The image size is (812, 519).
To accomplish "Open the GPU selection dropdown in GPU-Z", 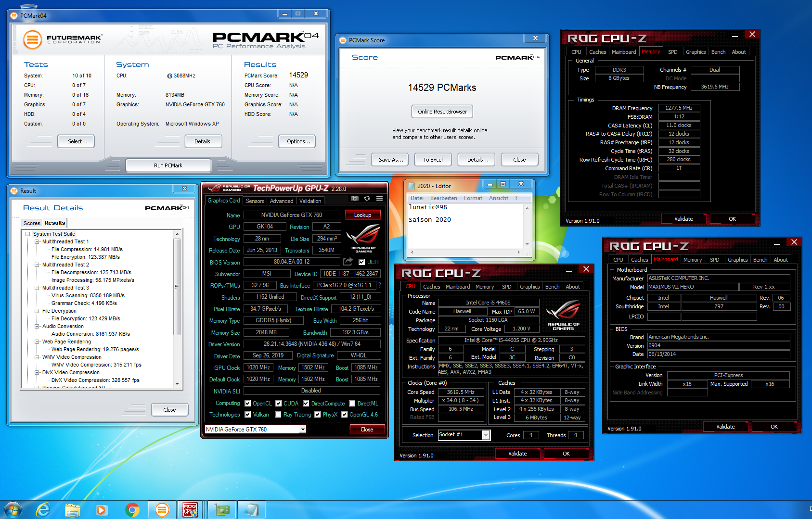I will tap(303, 430).
